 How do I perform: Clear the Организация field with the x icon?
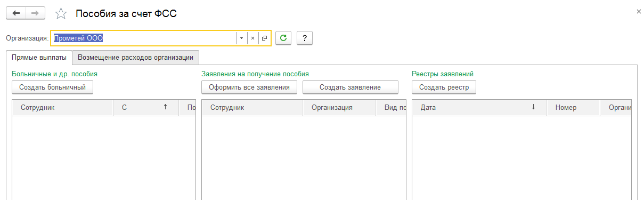click(253, 38)
